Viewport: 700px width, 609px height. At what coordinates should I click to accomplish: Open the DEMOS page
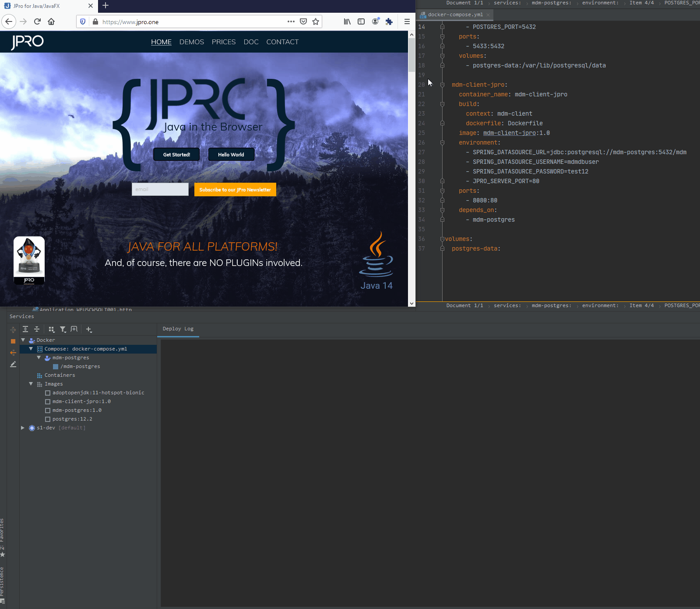click(x=192, y=42)
